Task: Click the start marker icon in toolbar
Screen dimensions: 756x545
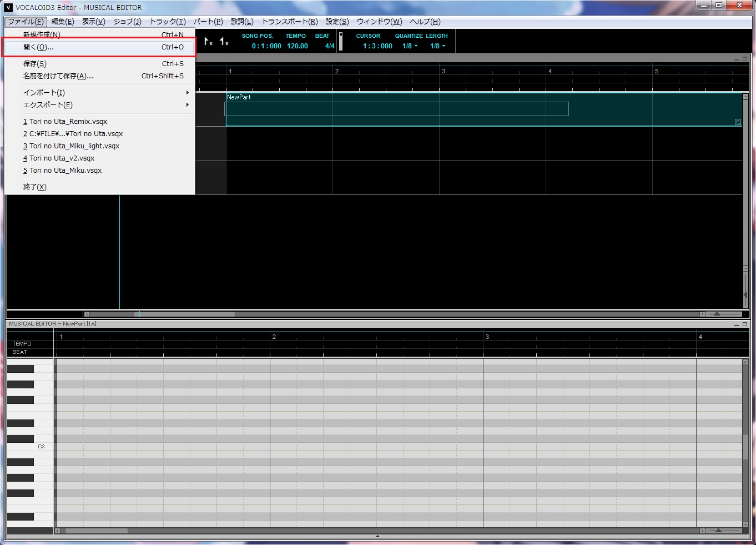Action: point(208,41)
